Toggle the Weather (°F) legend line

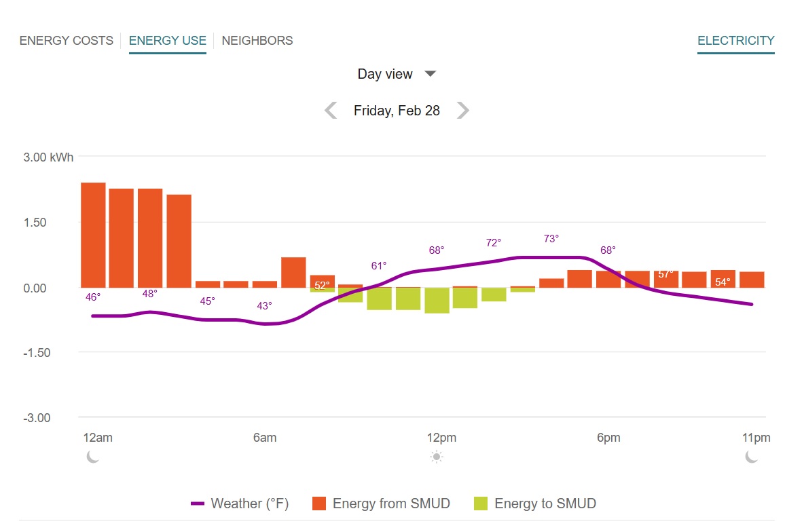coord(198,503)
